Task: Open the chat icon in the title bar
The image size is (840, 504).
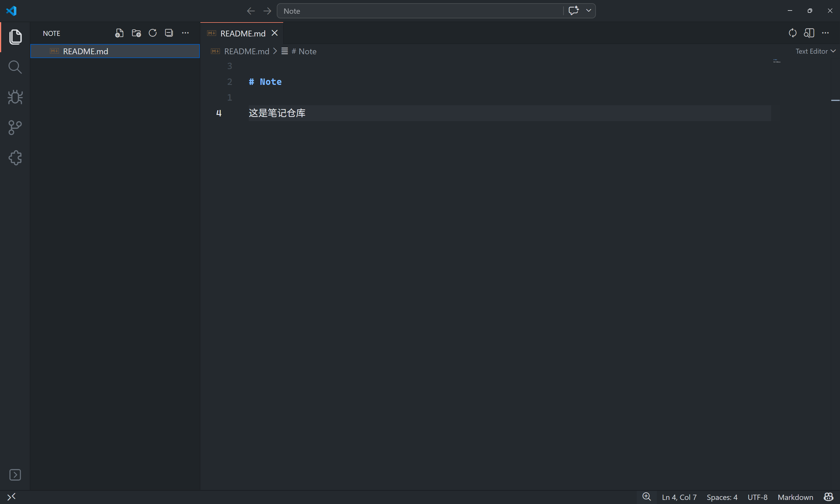Action: tap(573, 10)
